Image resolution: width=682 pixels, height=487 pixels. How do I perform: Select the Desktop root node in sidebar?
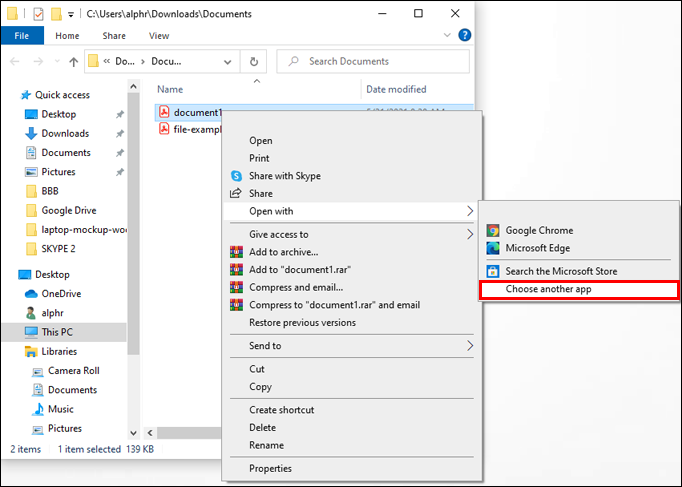click(52, 274)
